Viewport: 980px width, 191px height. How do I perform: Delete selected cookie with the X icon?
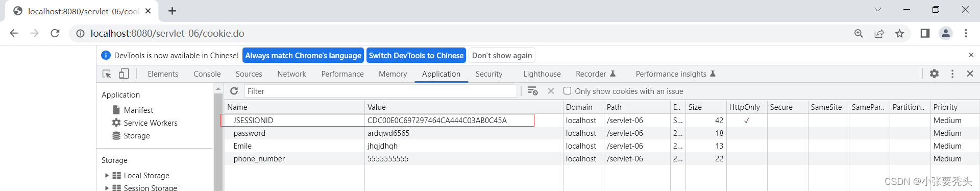[x=551, y=91]
